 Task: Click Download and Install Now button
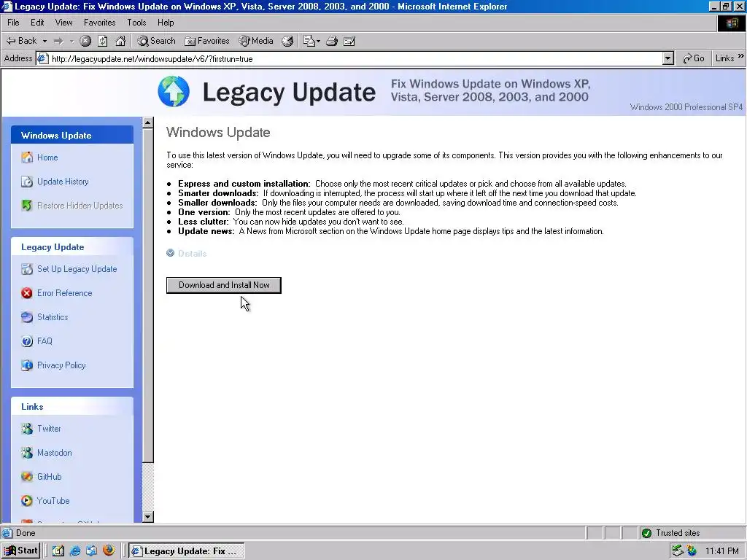[224, 285]
